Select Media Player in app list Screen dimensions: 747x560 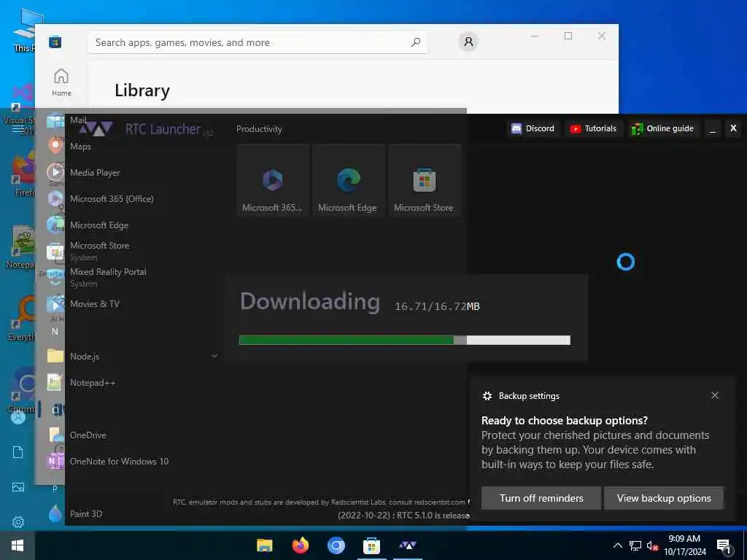95,173
